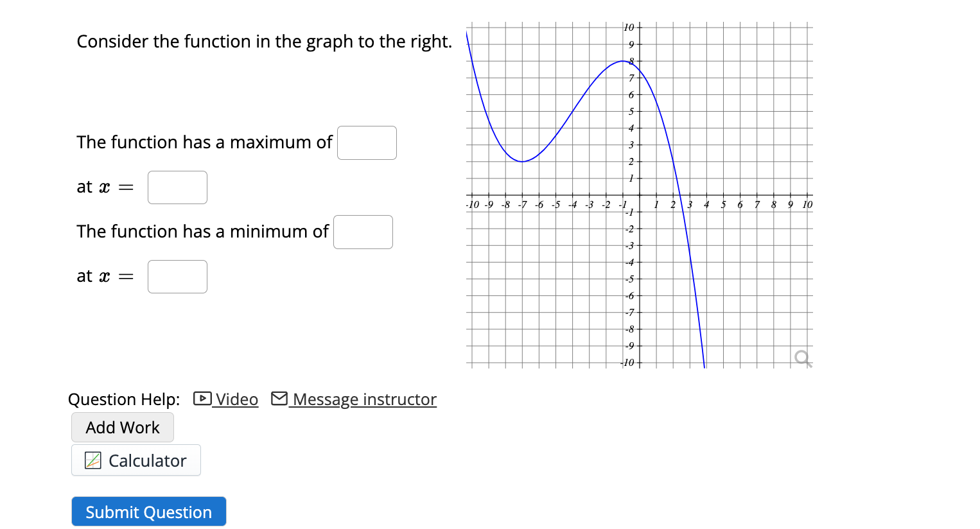
Task: Click the x input box under the minimum
Action: click(177, 276)
